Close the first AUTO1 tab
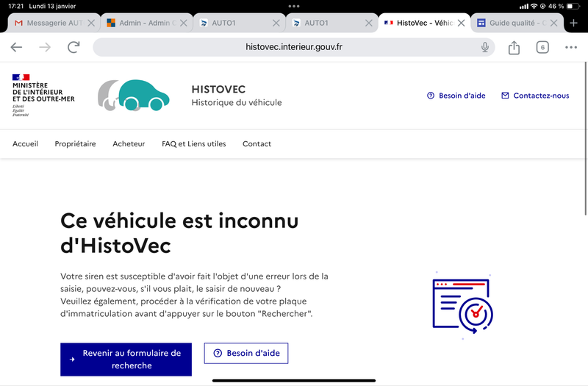Screen dimensions: 588x386 tap(276, 23)
